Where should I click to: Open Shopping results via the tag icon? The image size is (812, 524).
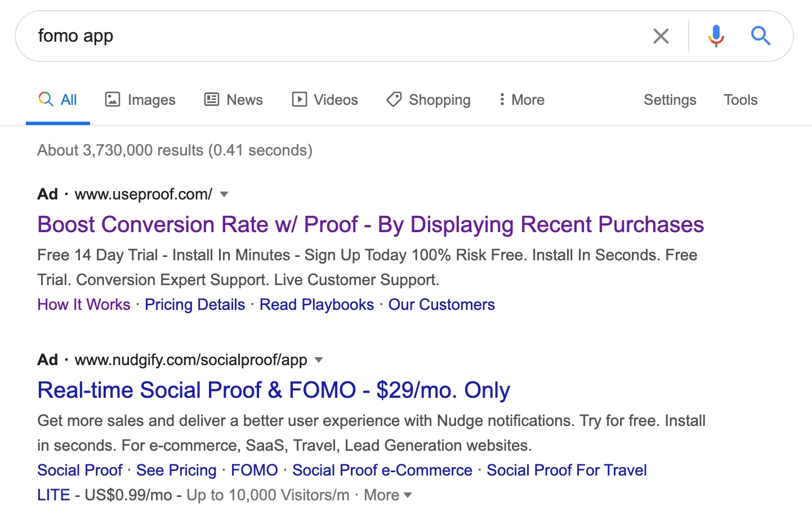[394, 99]
